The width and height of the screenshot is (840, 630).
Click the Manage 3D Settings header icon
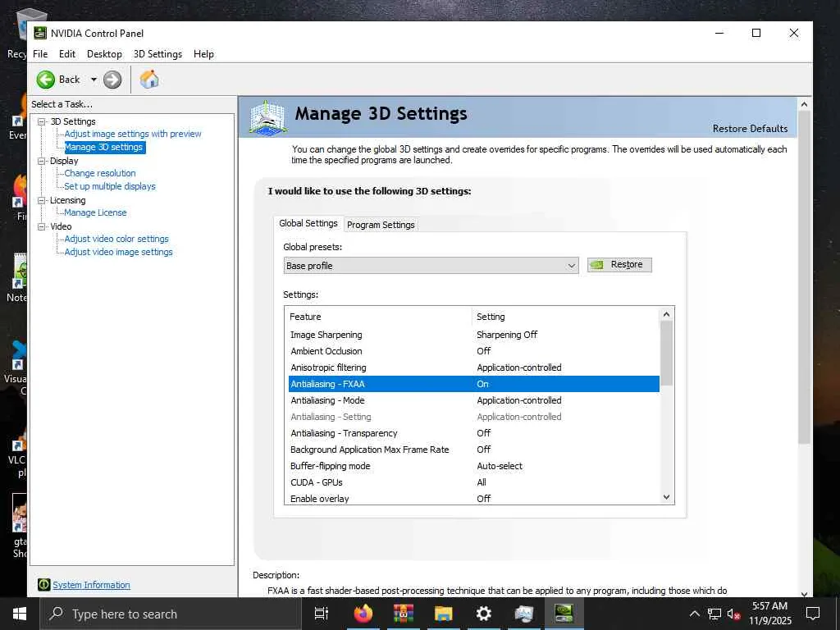pyautogui.click(x=268, y=116)
